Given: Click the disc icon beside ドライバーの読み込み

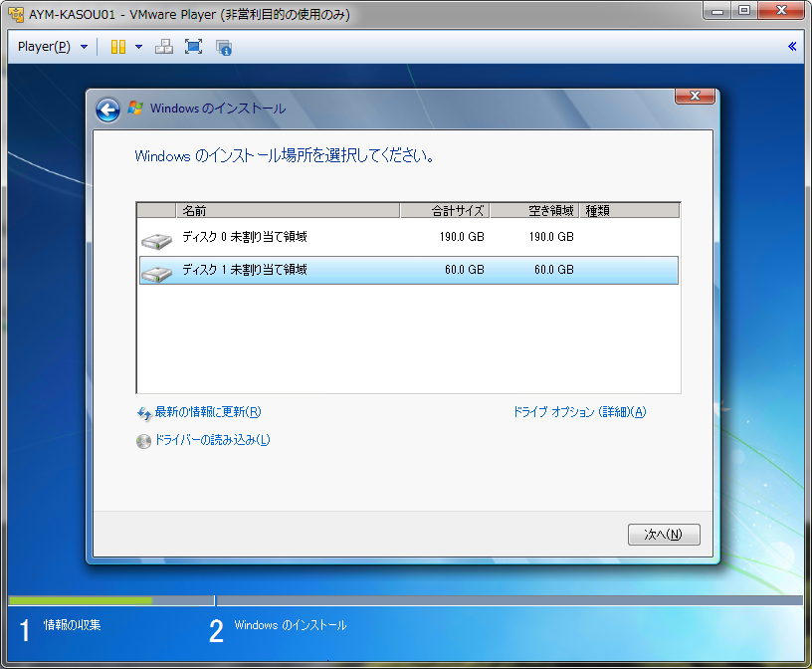Looking at the screenshot, I should 143,441.
